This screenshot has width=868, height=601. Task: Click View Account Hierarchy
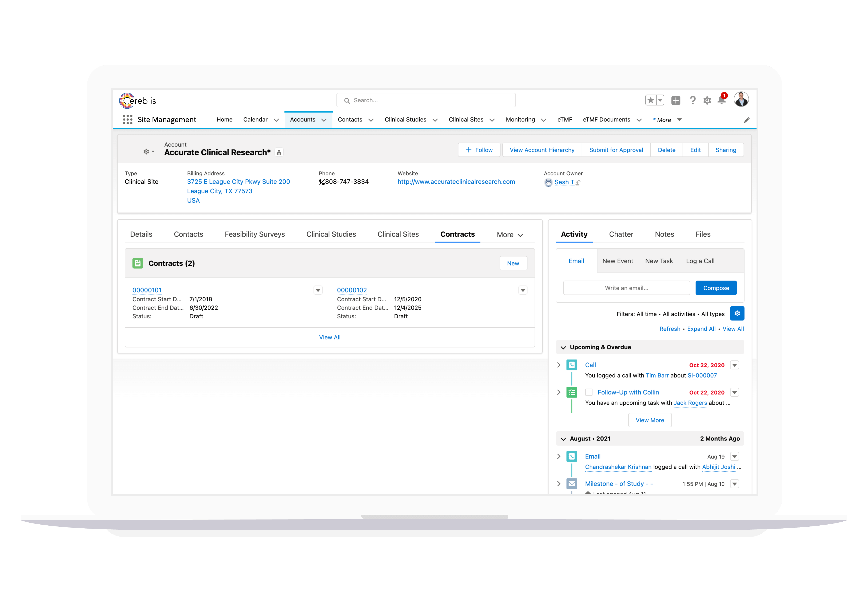[x=542, y=150]
